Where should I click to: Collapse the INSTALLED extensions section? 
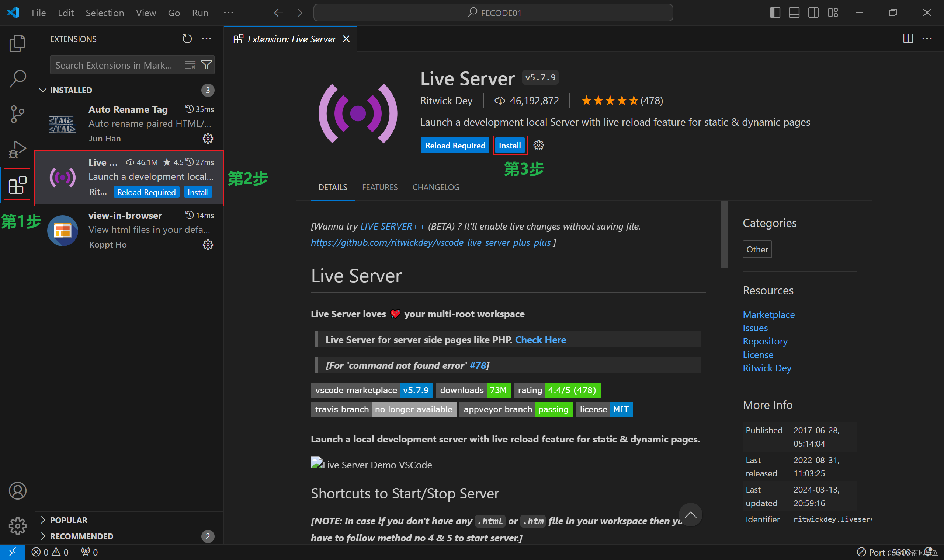click(43, 90)
